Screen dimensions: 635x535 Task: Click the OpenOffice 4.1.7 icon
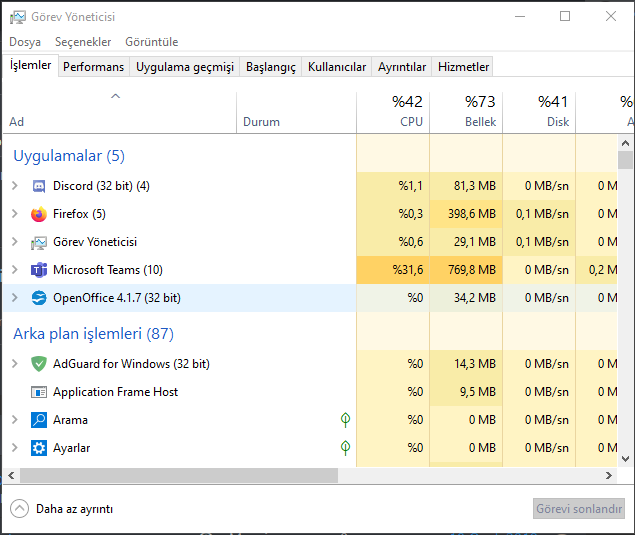(39, 298)
